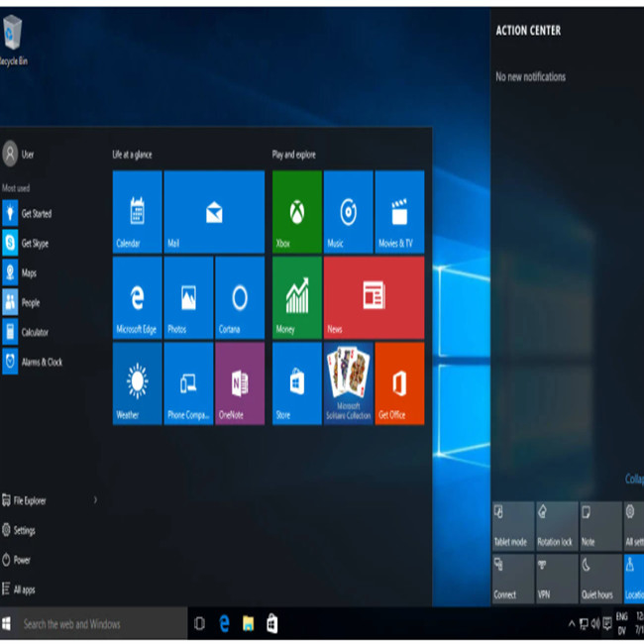The width and height of the screenshot is (644, 644).
Task: Open the Store tile in Start menu
Action: (x=297, y=383)
